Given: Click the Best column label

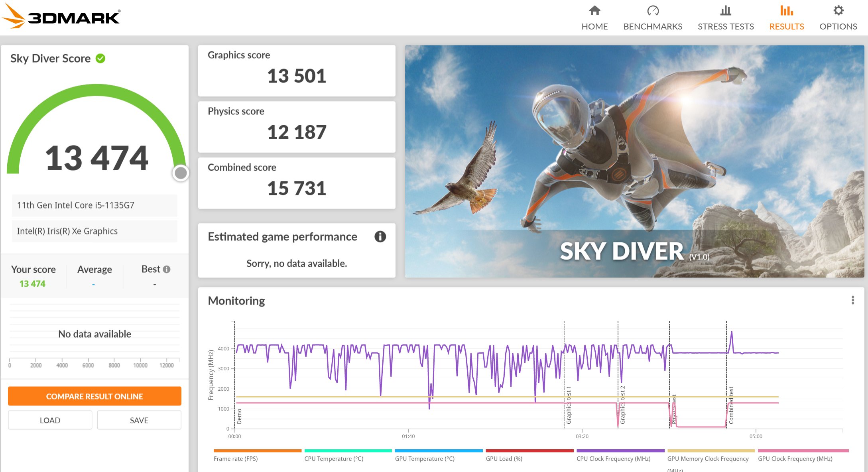Looking at the screenshot, I should (x=151, y=269).
